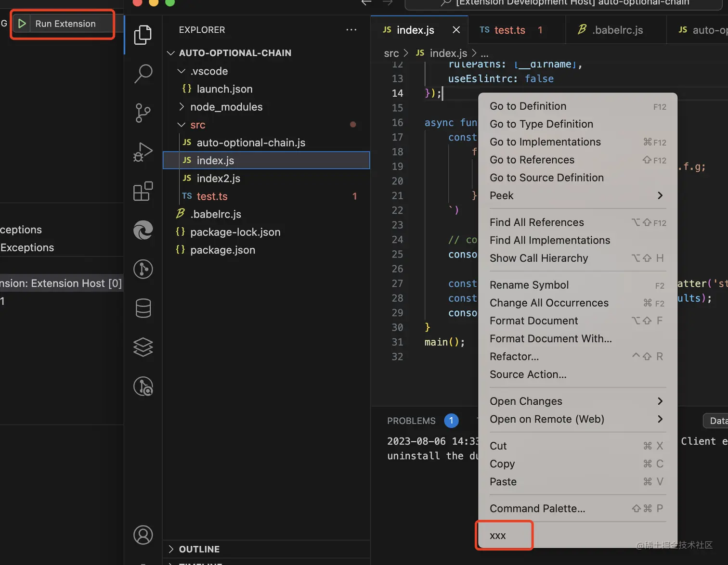Click the index.js breadcrumb segment
The width and height of the screenshot is (728, 565).
[442, 53]
